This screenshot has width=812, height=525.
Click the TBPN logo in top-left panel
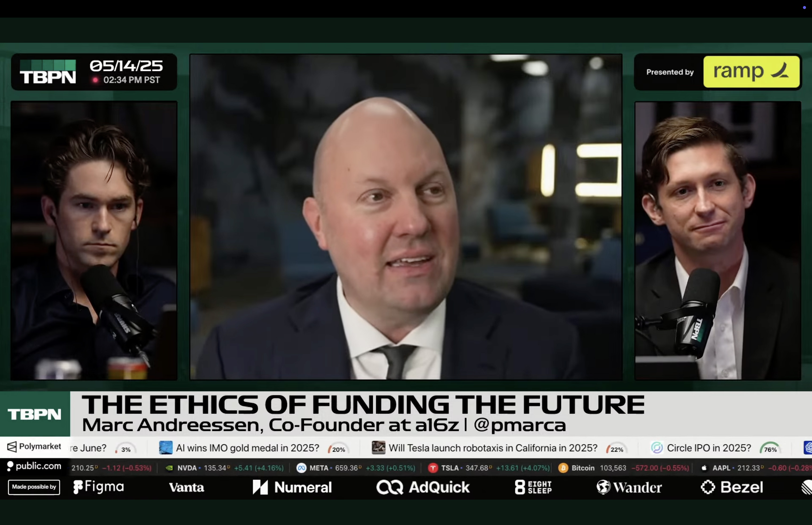tap(48, 72)
